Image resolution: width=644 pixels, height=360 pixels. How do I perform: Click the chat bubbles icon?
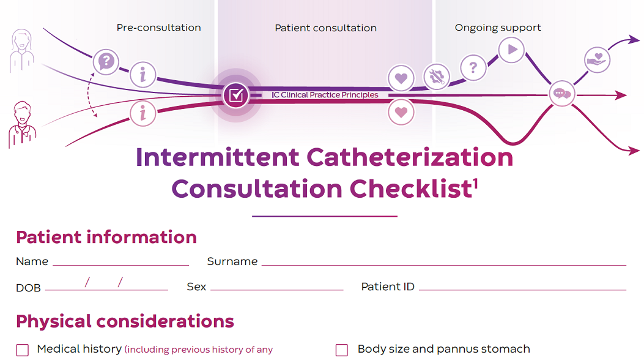(561, 94)
